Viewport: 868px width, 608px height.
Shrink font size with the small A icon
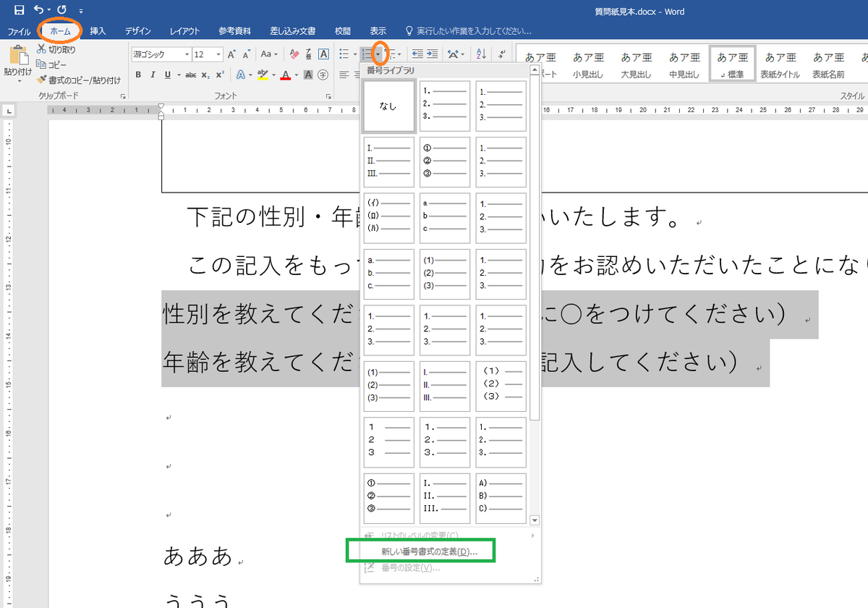pyautogui.click(x=247, y=54)
